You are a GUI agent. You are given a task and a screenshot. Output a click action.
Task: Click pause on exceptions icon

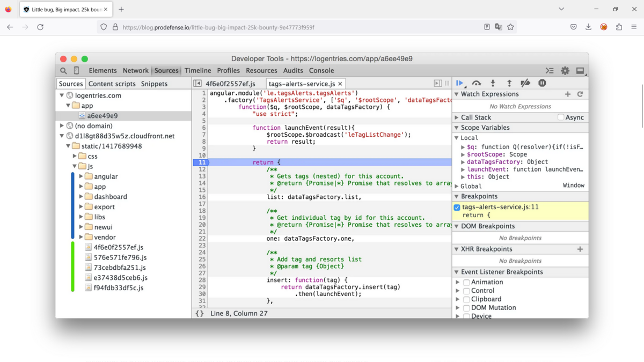click(542, 83)
